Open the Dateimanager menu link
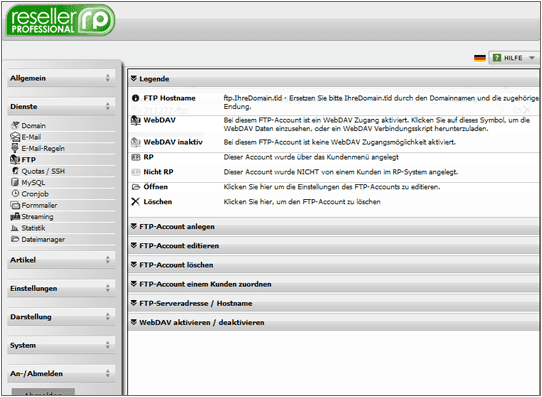Viewport: 542px width, 397px height. coord(43,239)
